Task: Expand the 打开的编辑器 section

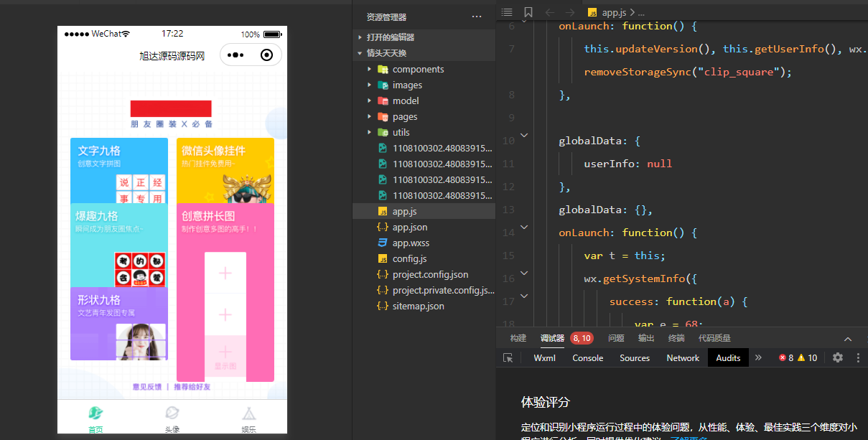Action: 424,37
